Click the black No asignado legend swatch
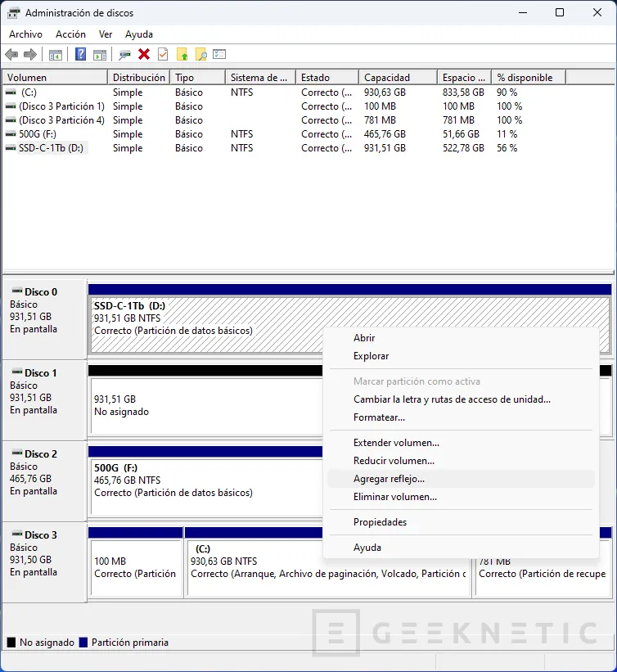 [11, 643]
